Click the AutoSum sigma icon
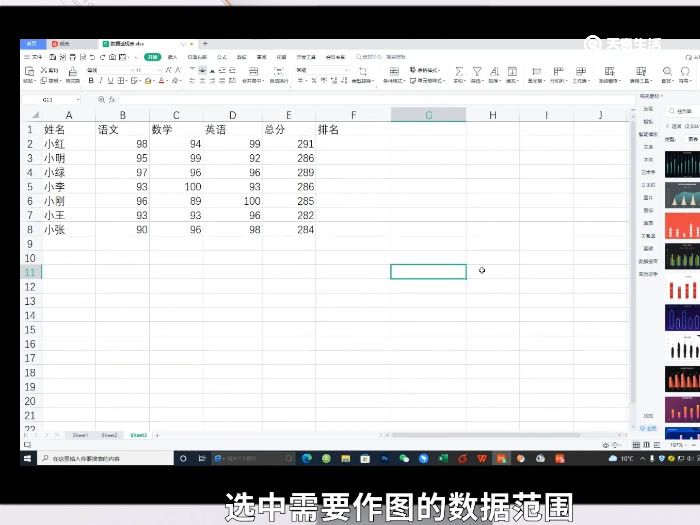The width and height of the screenshot is (700, 525). click(459, 71)
